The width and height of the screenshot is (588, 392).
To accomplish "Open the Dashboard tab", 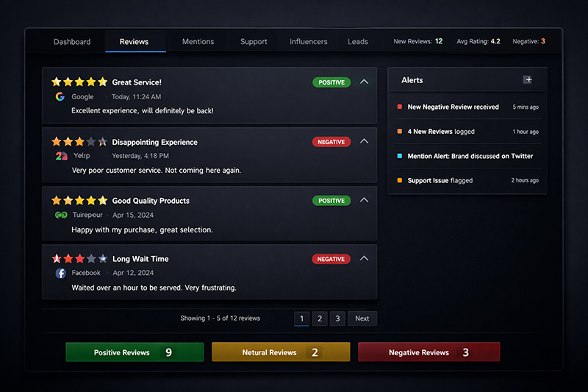I will click(x=72, y=42).
